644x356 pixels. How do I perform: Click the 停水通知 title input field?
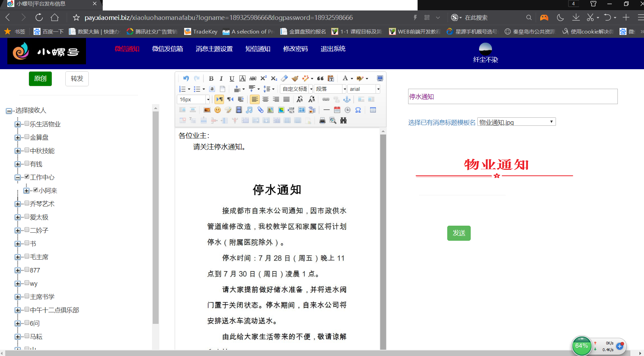tap(512, 97)
